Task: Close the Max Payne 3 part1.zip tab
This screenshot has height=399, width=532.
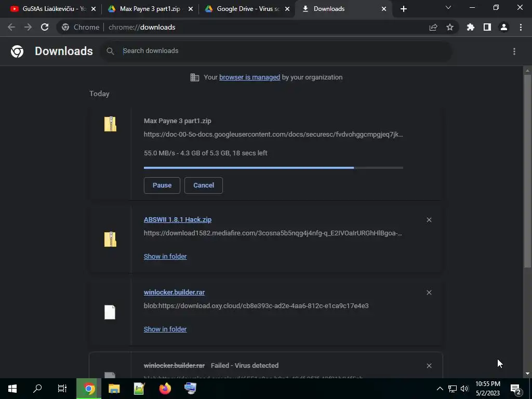Action: (x=191, y=9)
